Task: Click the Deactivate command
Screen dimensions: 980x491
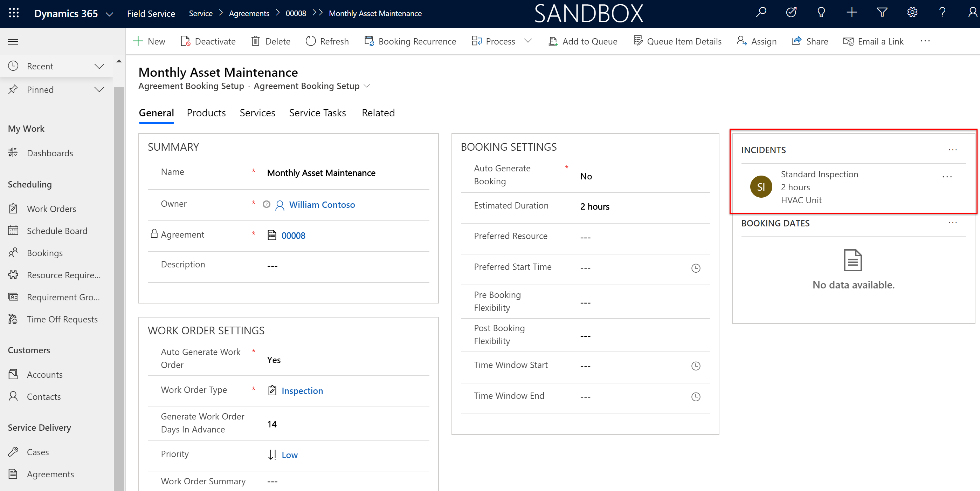Action: tap(208, 41)
